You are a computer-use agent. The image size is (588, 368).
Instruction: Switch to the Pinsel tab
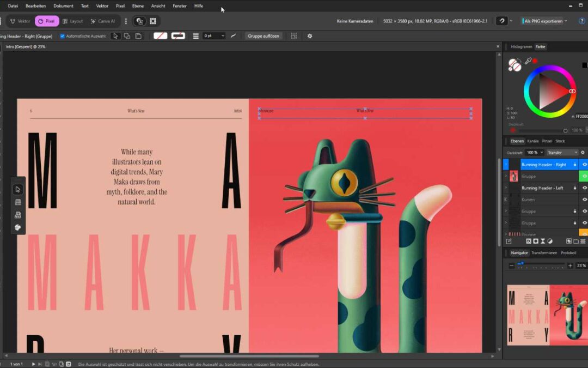tap(547, 141)
